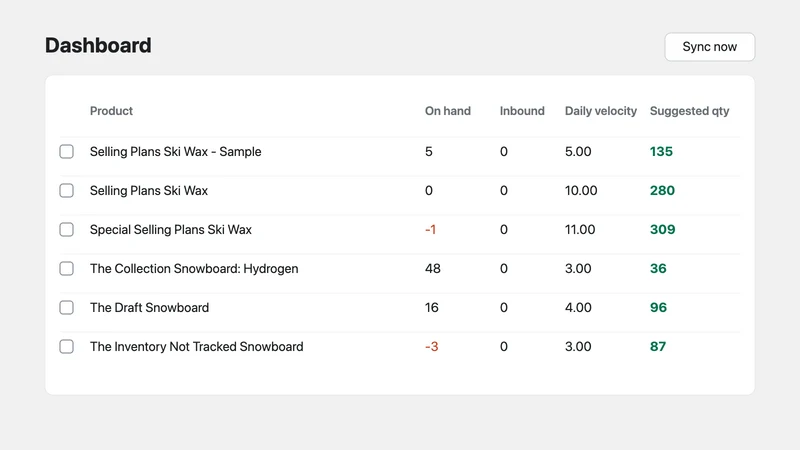The height and width of the screenshot is (450, 800).
Task: Click daily velocity value 5.00
Action: [x=578, y=152]
